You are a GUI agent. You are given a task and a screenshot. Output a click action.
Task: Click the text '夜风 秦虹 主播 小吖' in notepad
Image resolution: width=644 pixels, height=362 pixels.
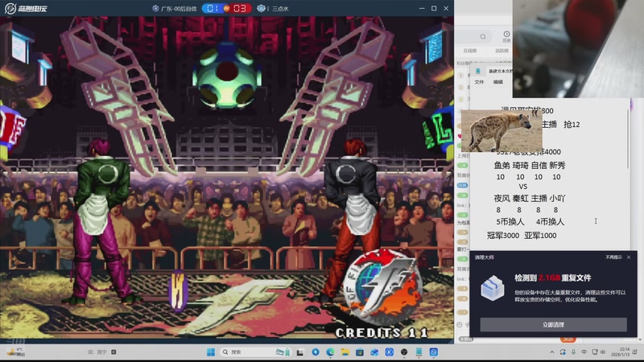(x=530, y=198)
